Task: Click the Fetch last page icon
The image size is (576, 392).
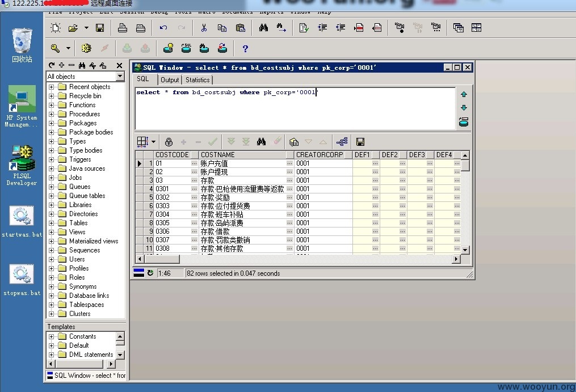Action: (x=246, y=142)
